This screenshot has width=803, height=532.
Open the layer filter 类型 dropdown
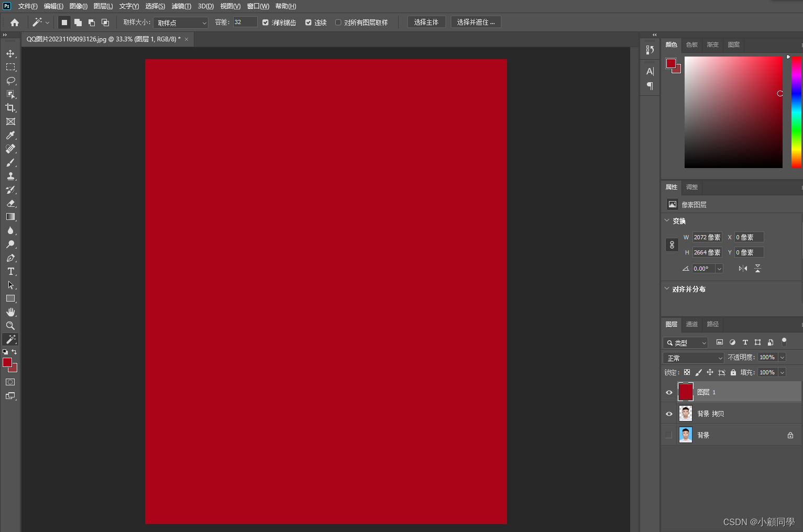click(x=686, y=342)
